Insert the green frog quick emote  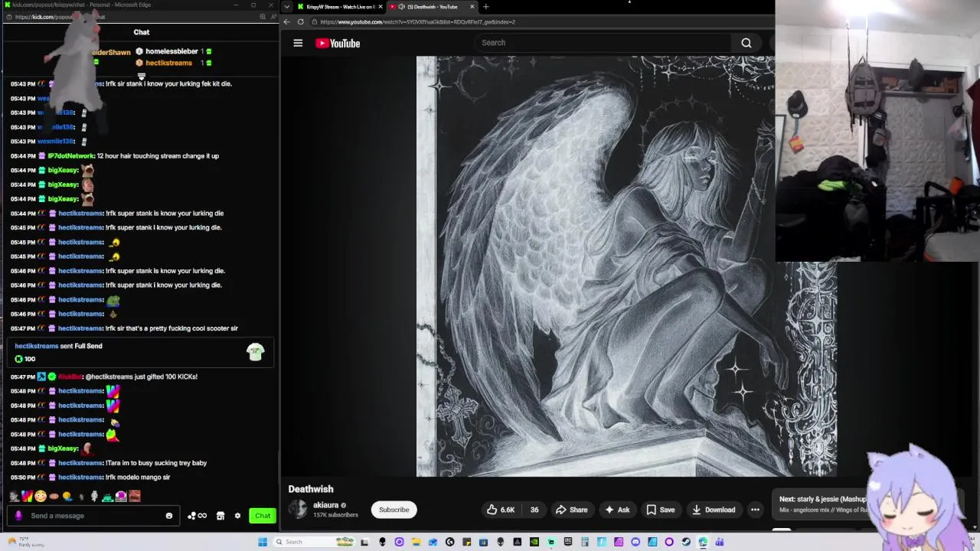tap(107, 497)
